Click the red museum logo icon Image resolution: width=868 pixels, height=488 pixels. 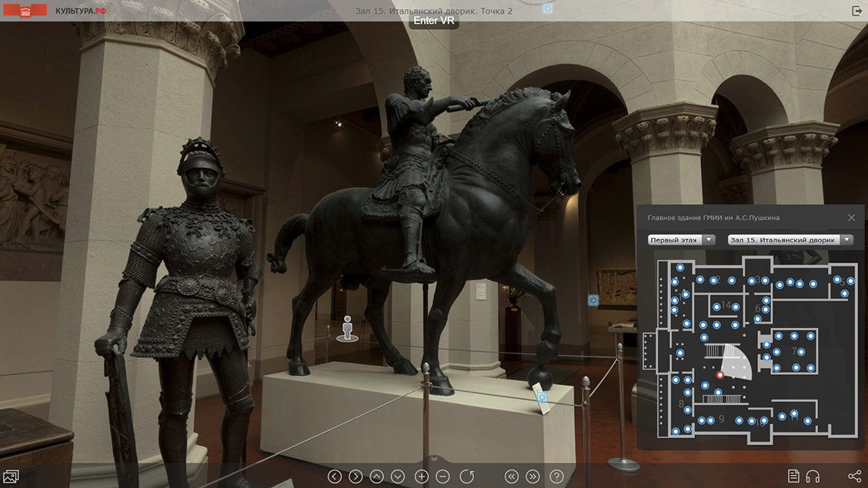tap(25, 11)
